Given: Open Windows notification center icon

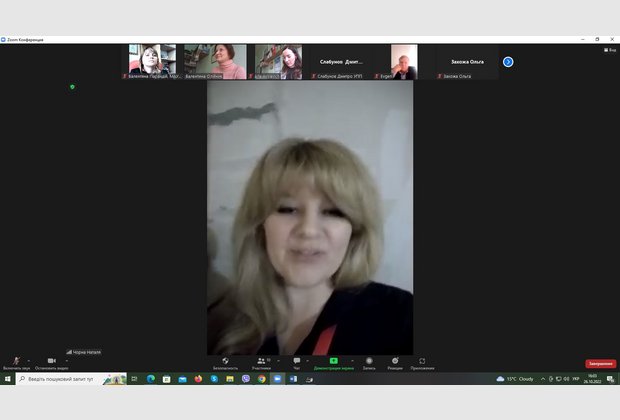Looking at the screenshot, I should (610, 379).
